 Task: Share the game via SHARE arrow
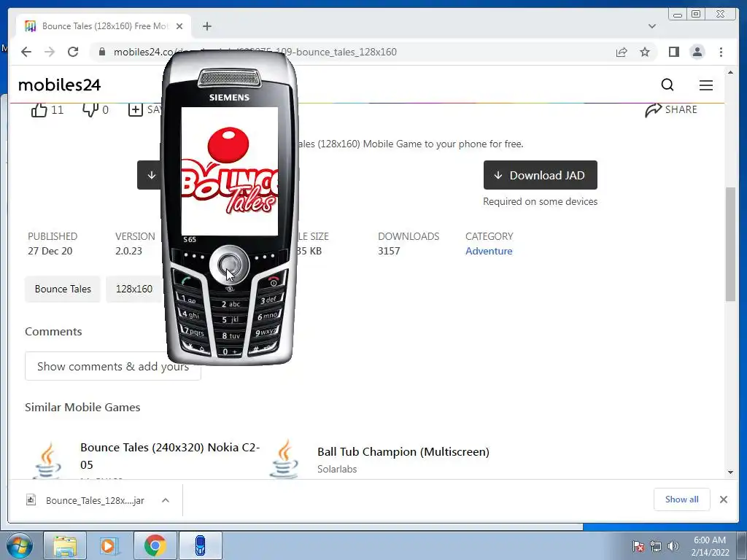pos(671,109)
